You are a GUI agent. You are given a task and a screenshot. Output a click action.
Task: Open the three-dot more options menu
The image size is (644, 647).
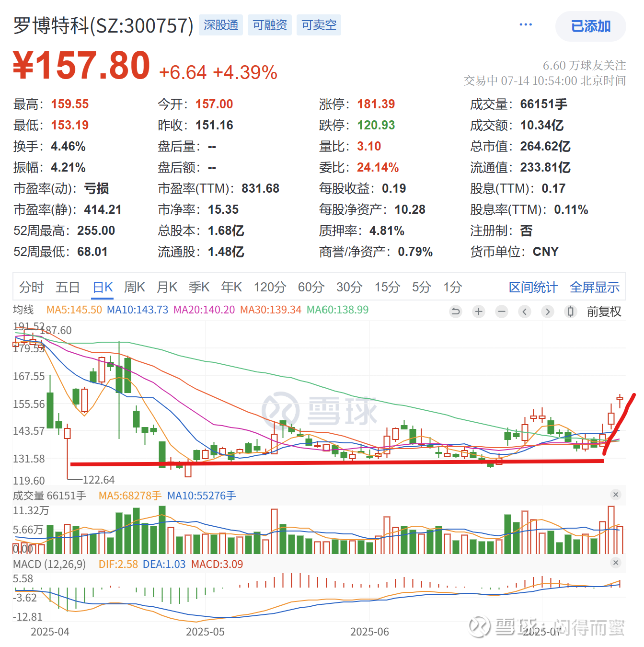(x=526, y=25)
